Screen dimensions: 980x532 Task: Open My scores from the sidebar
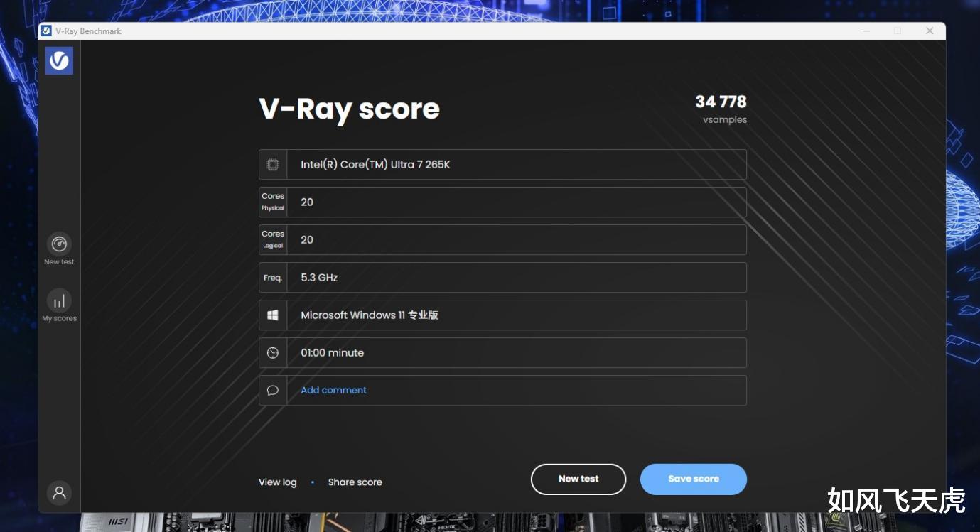coord(59,305)
